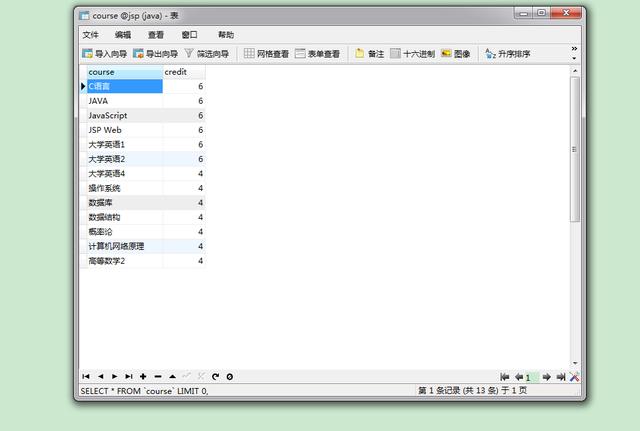The height and width of the screenshot is (431, 640).
Task: Click the record count status text
Action: click(x=472, y=391)
